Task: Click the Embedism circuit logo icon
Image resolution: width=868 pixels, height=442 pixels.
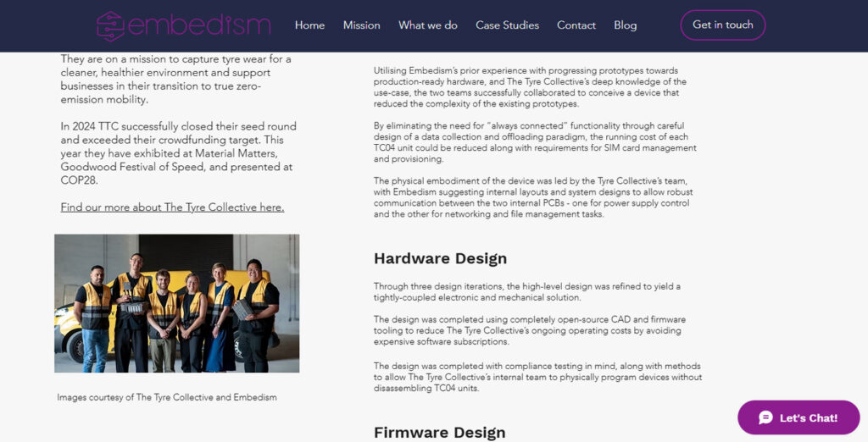Action: click(x=110, y=25)
